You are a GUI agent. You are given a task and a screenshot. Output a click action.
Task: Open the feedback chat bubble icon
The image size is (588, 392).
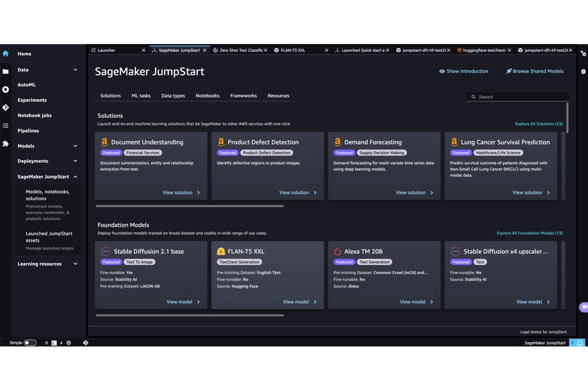pos(584,307)
